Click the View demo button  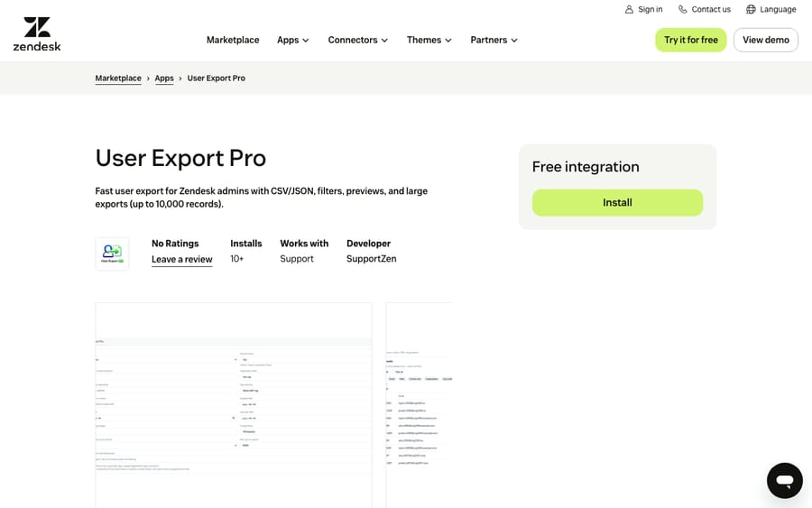[x=765, y=40]
